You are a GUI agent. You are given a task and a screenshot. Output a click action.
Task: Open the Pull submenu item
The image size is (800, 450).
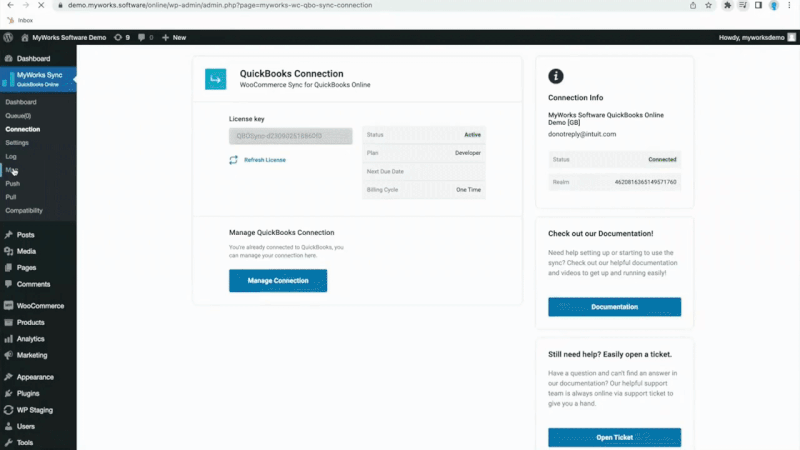click(x=11, y=197)
